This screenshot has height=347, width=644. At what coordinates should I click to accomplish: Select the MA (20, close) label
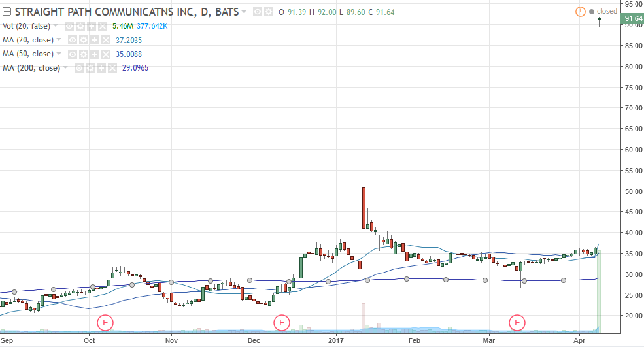pyautogui.click(x=28, y=40)
